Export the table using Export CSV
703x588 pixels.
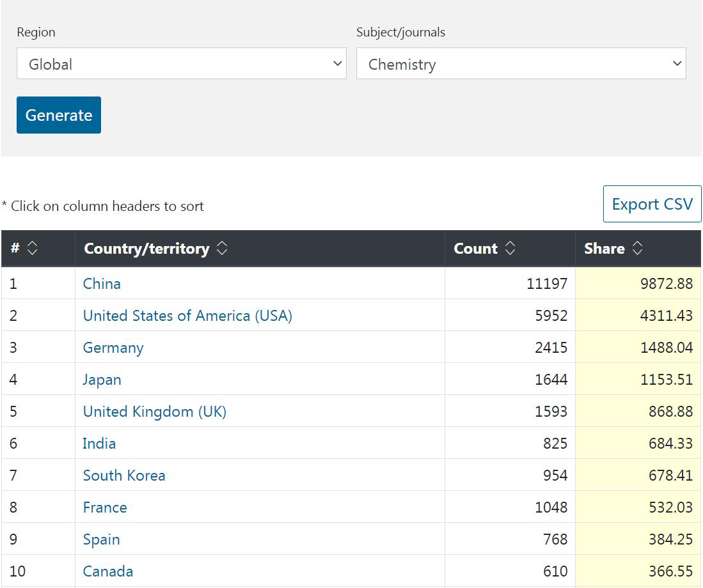[652, 205]
